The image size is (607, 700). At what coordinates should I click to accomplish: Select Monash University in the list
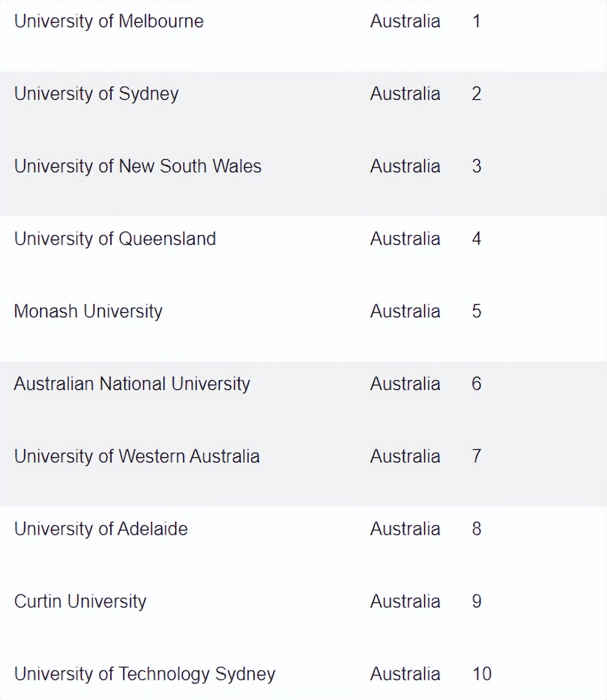[88, 311]
